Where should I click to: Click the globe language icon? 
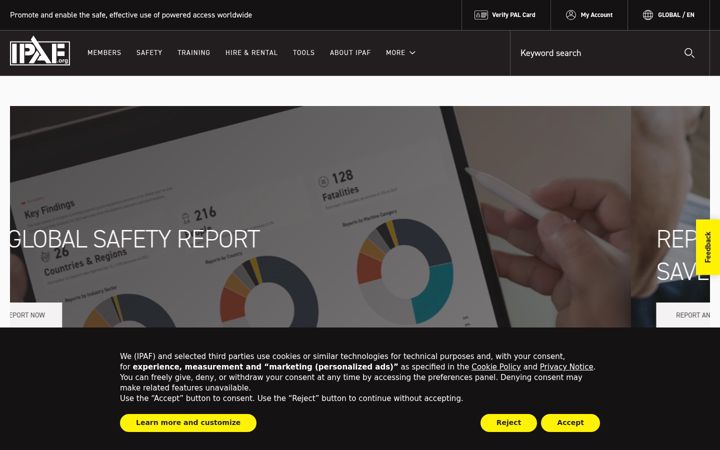[x=647, y=15]
